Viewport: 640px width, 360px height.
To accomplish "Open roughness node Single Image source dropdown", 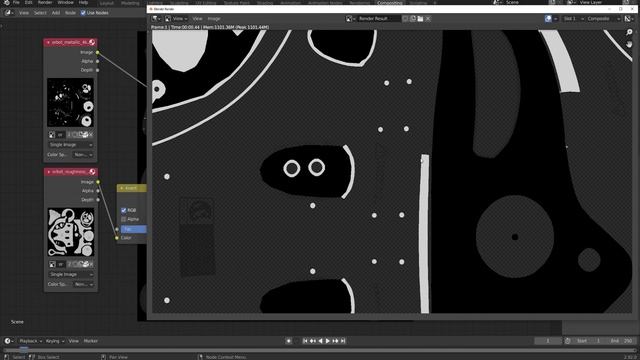I will [x=71, y=274].
